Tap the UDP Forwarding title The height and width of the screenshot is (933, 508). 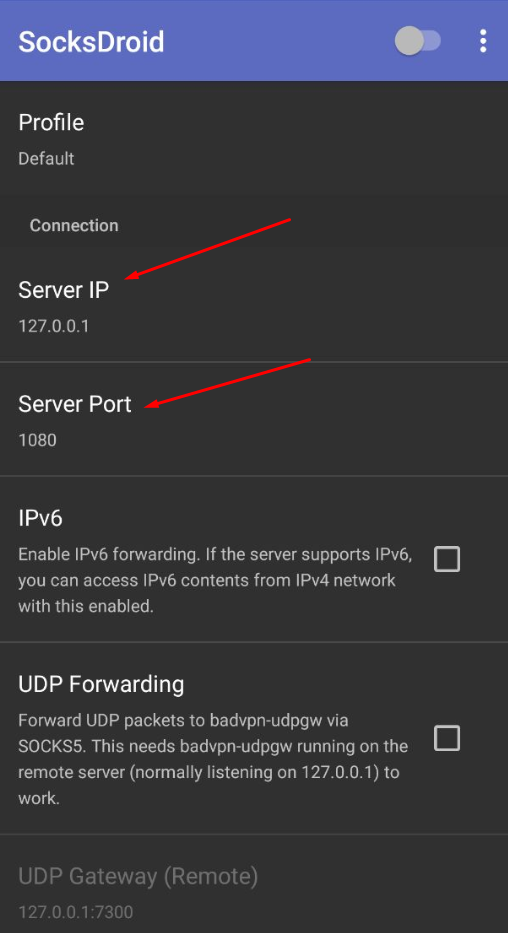(101, 684)
